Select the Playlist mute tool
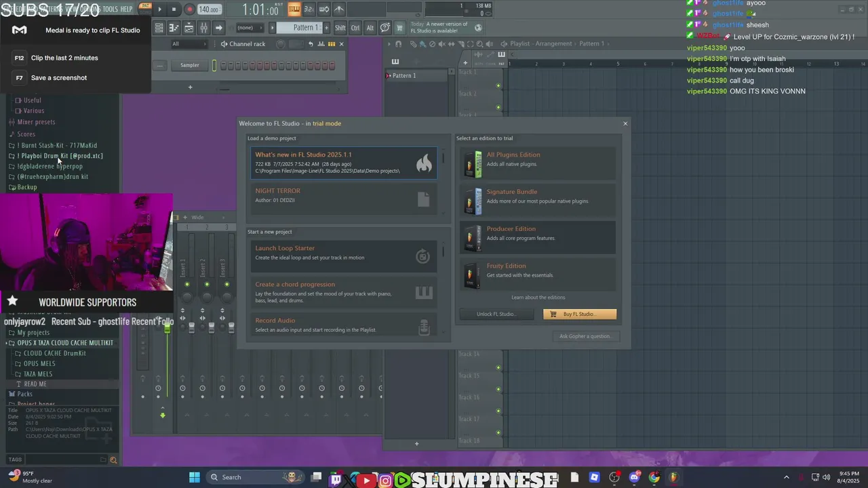 [x=441, y=44]
